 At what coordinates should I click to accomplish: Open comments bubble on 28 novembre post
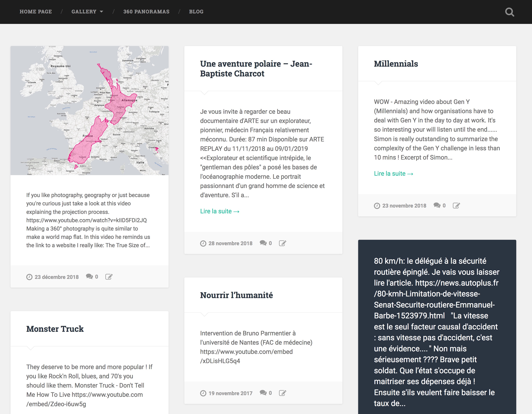[263, 243]
